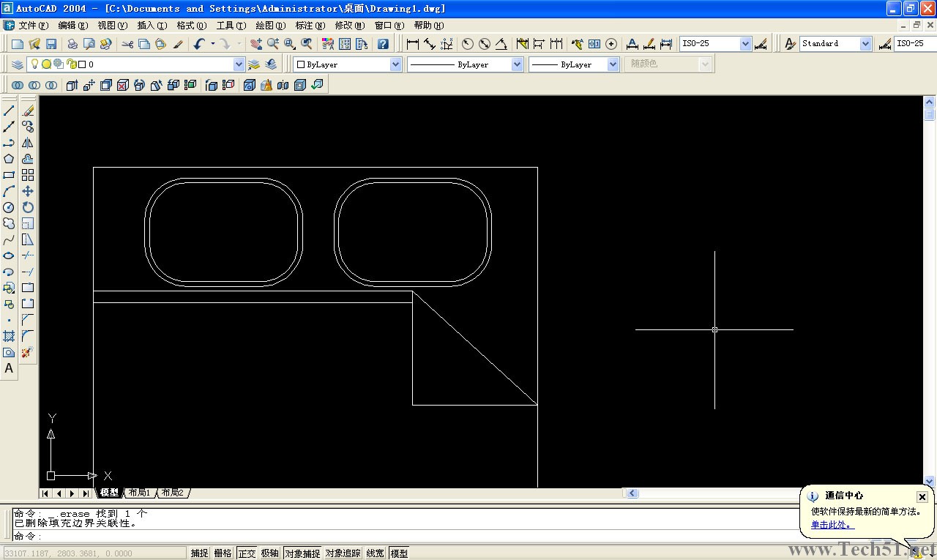Select the Mirror modify tool
This screenshot has height=560, width=937.
(28, 143)
